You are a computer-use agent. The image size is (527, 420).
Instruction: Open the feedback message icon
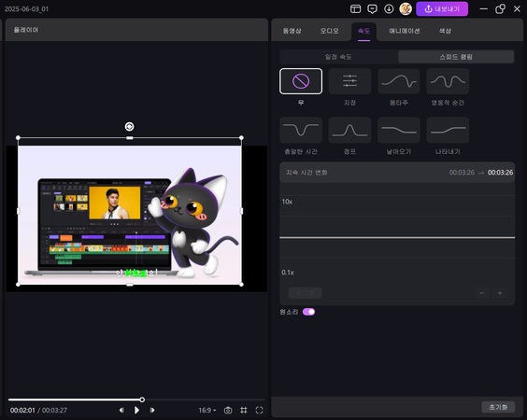coord(372,9)
